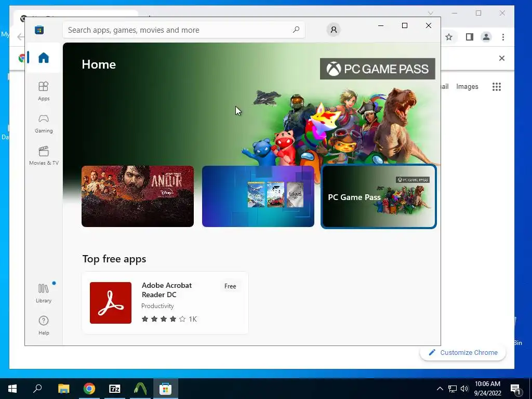This screenshot has height=399, width=532.
Task: Click the Free button for Adobe Acrobat
Action: pos(230,286)
